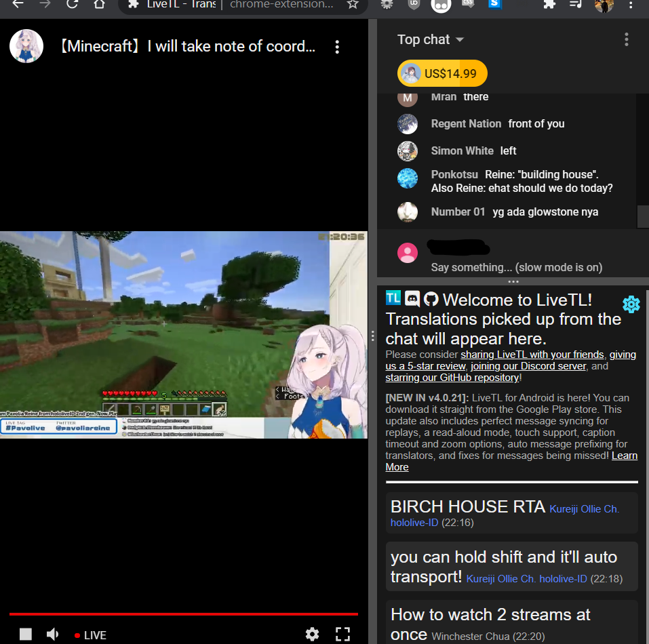
Task: Bookmark the page with the star icon
Action: pyautogui.click(x=353, y=5)
